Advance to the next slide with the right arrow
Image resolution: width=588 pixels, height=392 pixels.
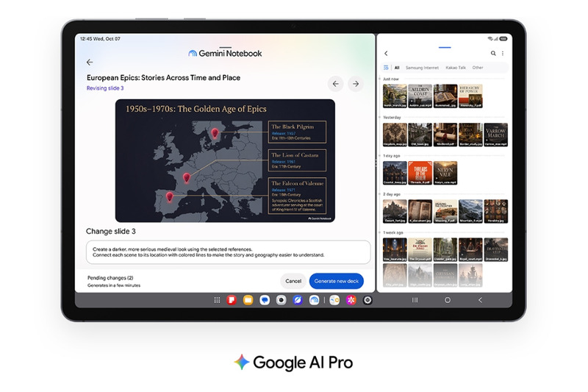point(356,84)
